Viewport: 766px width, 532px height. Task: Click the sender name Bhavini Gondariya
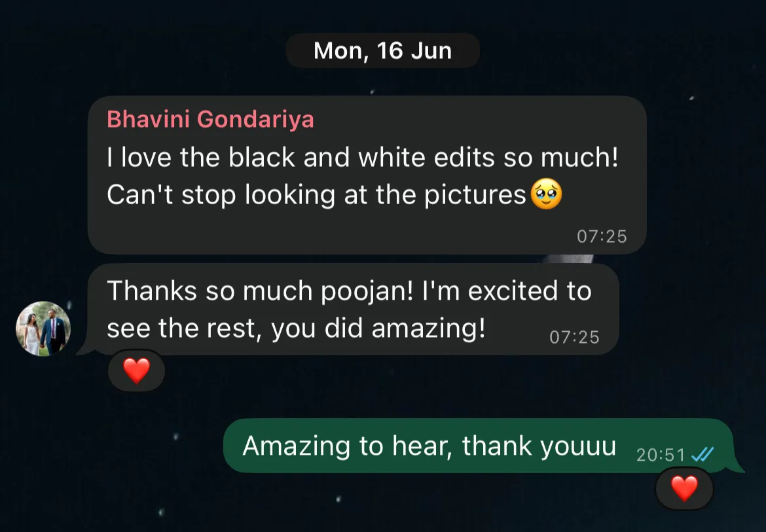tap(210, 120)
